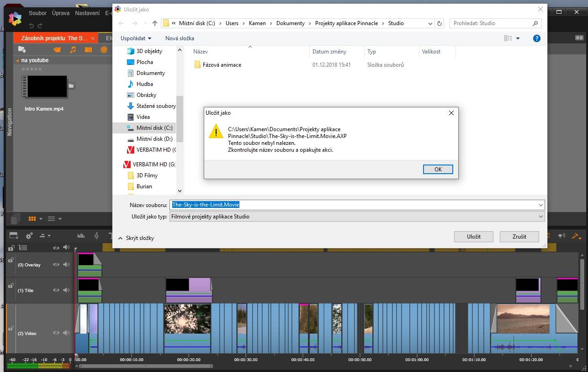Mute all tracks with header speaker icon
Viewport: 588px width, 372px height.
(x=66, y=248)
